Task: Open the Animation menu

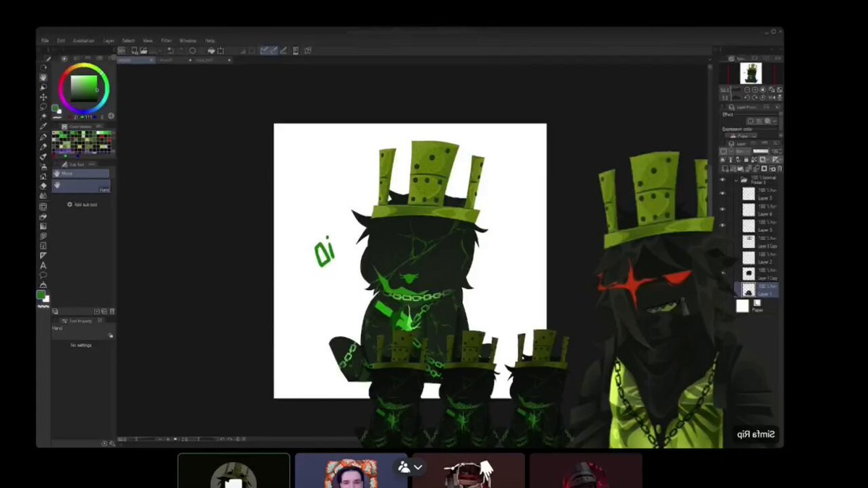Action: (x=83, y=40)
